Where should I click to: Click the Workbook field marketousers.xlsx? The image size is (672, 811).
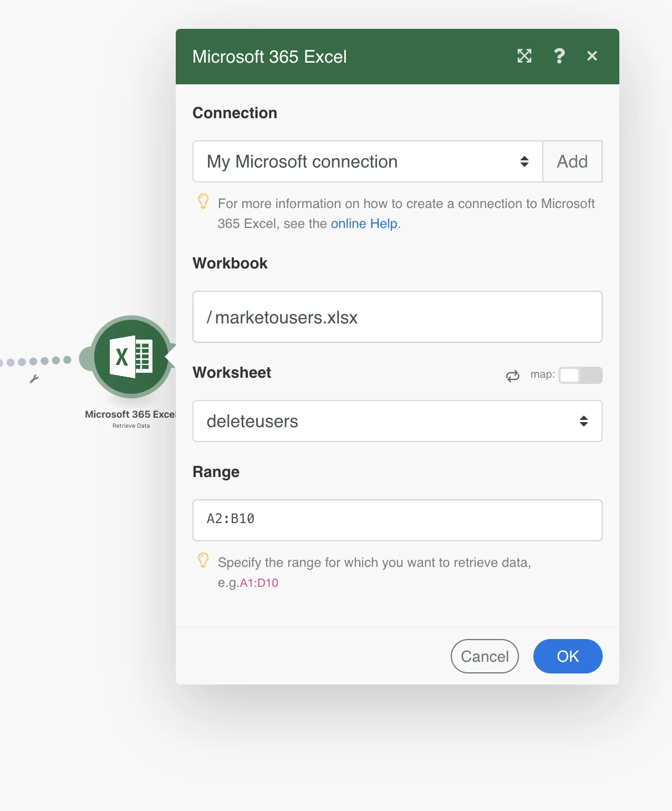pos(398,317)
